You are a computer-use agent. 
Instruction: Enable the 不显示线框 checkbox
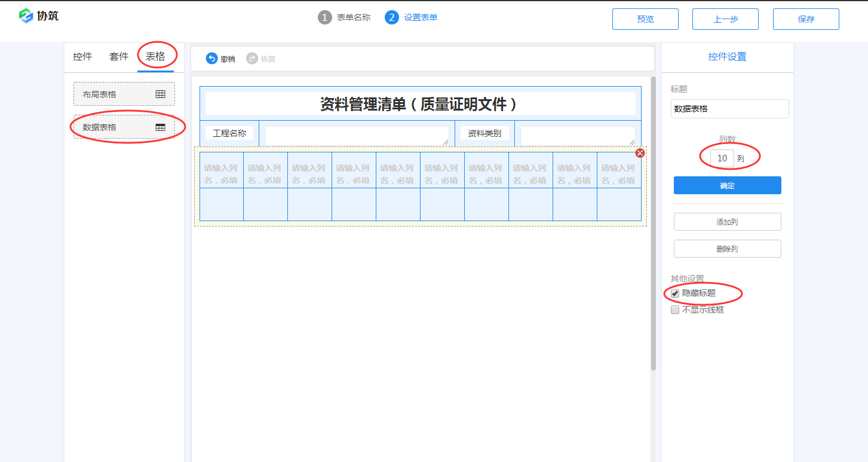tap(675, 310)
